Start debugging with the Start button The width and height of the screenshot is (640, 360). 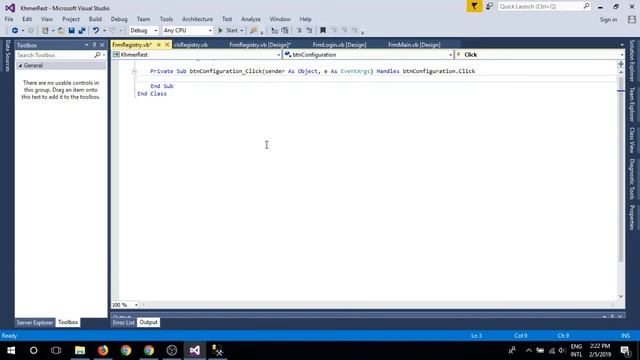(228, 31)
